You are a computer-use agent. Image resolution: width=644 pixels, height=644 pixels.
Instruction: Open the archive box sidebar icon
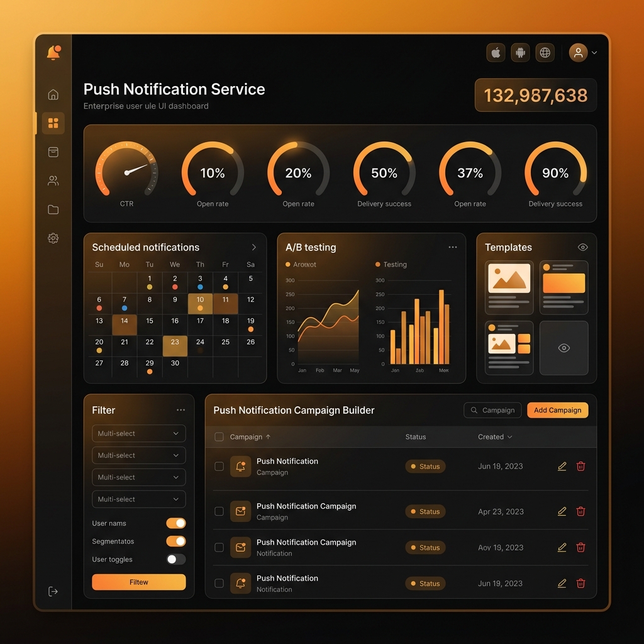(x=53, y=152)
